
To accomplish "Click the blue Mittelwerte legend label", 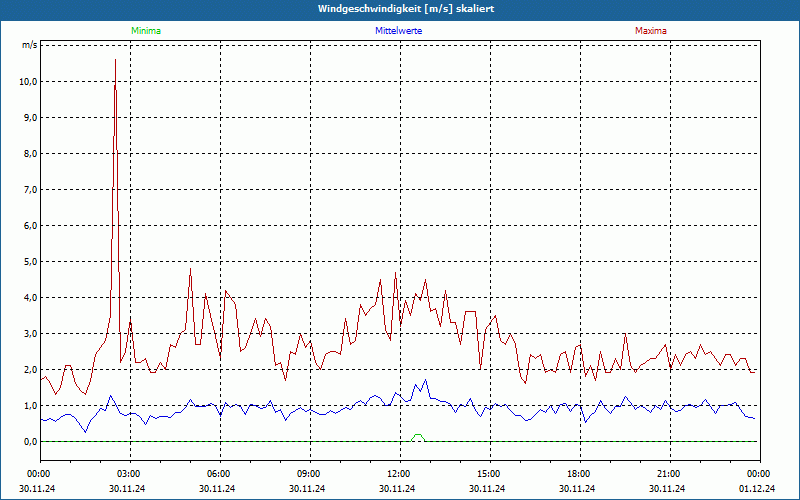I will 398,31.
